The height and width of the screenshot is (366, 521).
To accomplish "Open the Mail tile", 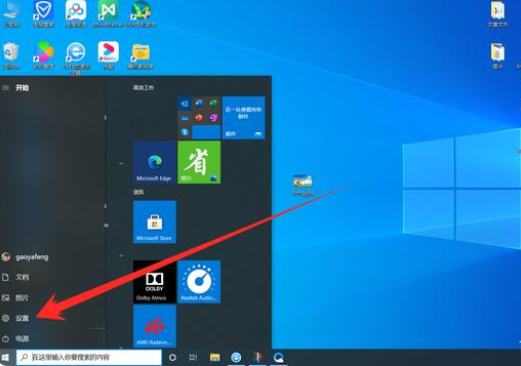I will point(244,118).
